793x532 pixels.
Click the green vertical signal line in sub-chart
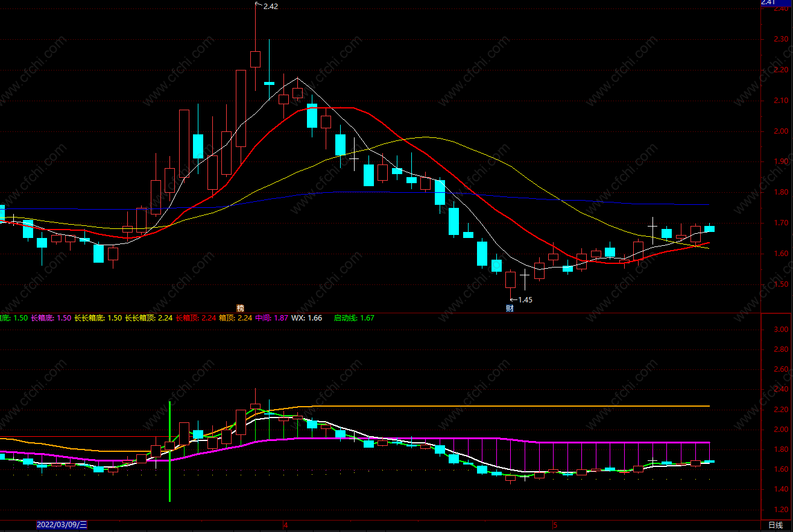point(169,451)
